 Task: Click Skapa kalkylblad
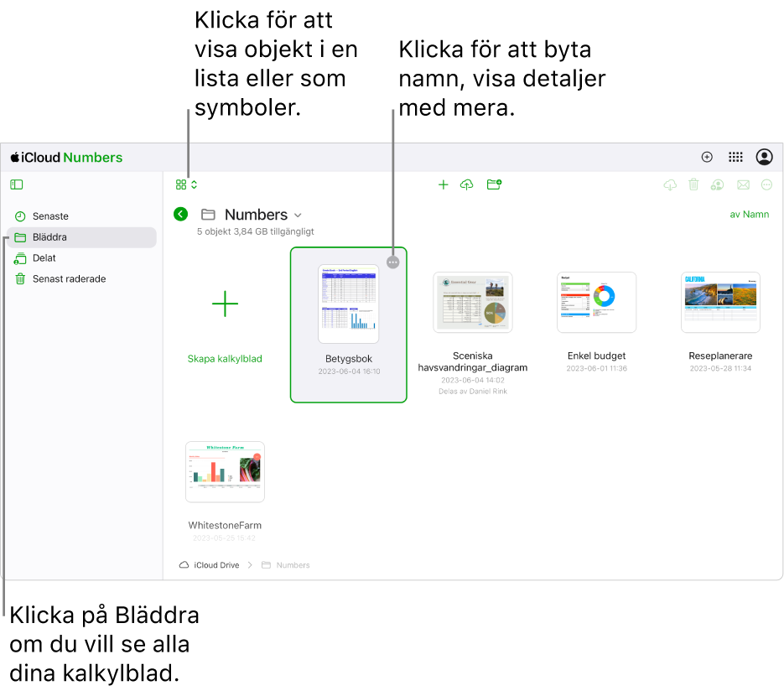225,359
